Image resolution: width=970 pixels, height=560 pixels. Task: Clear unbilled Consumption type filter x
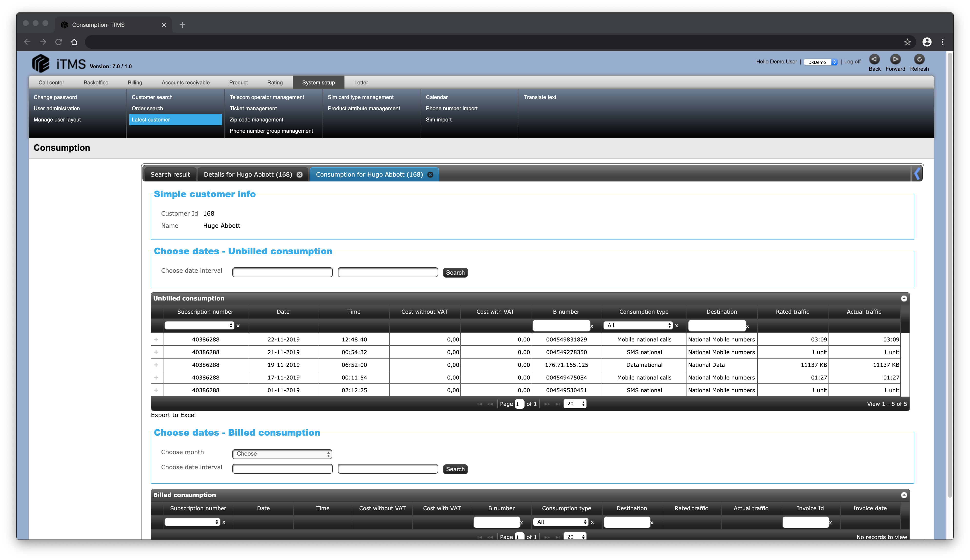coord(677,326)
